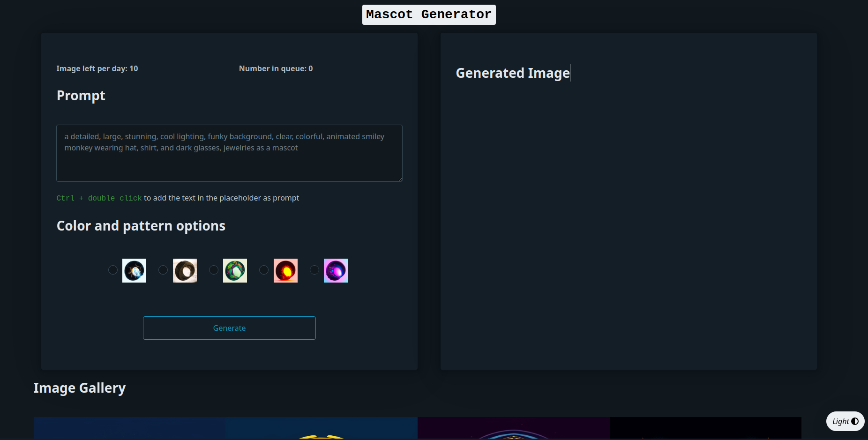Select the green orb pattern radio button
The width and height of the screenshot is (868, 440).
tap(214, 270)
